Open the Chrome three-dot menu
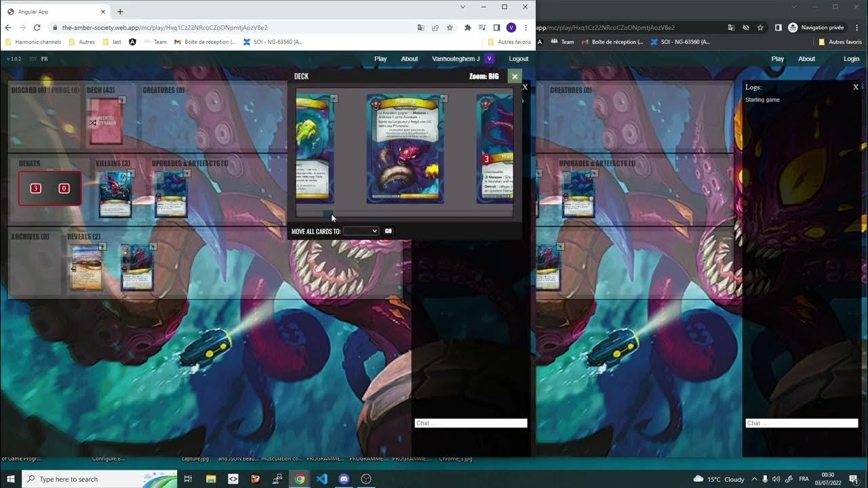The width and height of the screenshot is (868, 488). click(526, 28)
